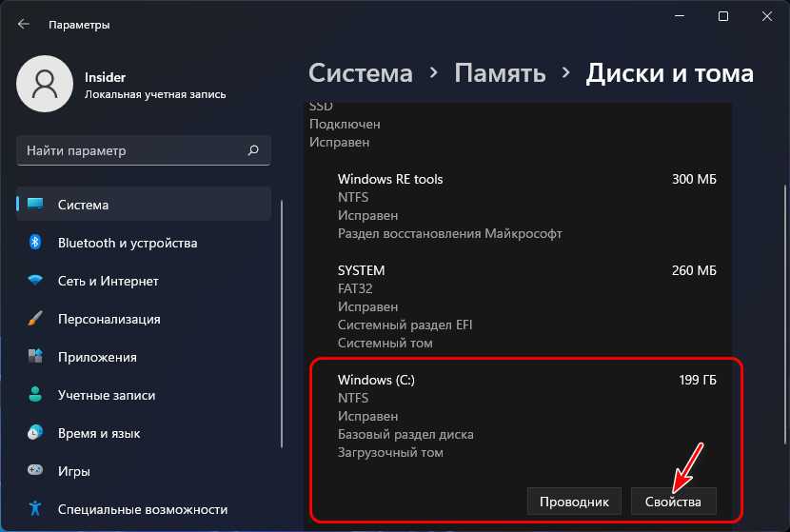Click the search magnifier icon

[253, 150]
